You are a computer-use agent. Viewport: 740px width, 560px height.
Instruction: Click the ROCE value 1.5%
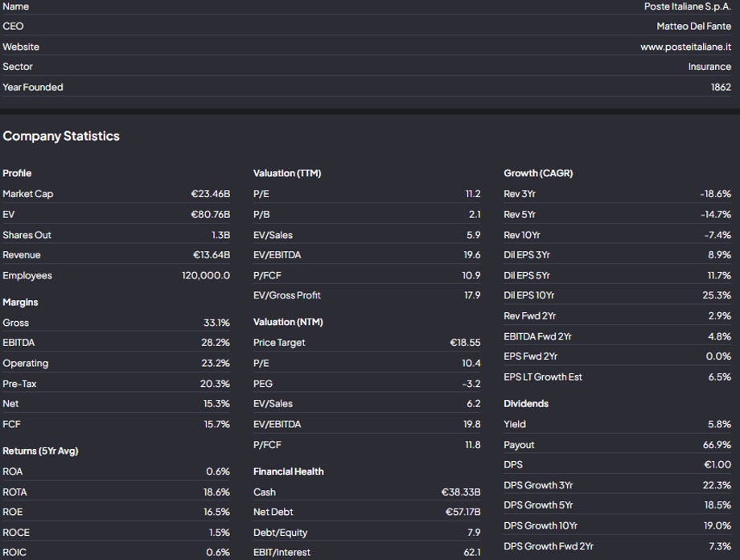click(x=220, y=532)
